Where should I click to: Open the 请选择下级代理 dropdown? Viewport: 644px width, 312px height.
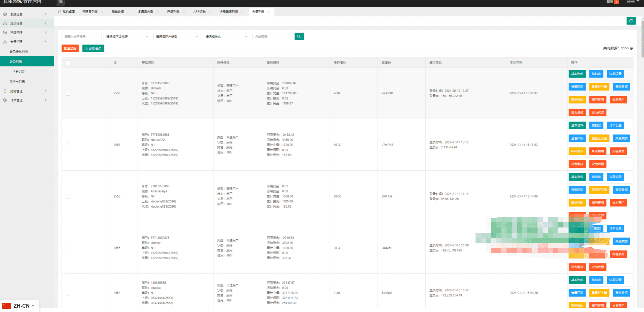pos(127,36)
